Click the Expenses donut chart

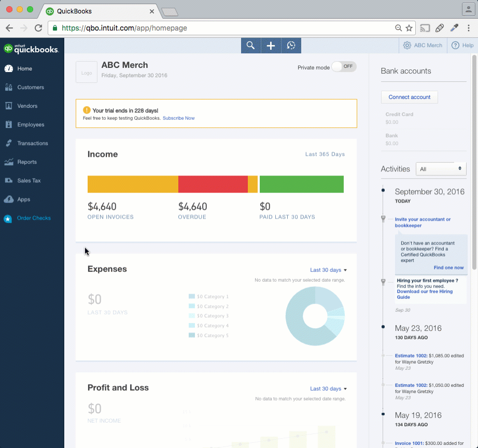coord(315,316)
